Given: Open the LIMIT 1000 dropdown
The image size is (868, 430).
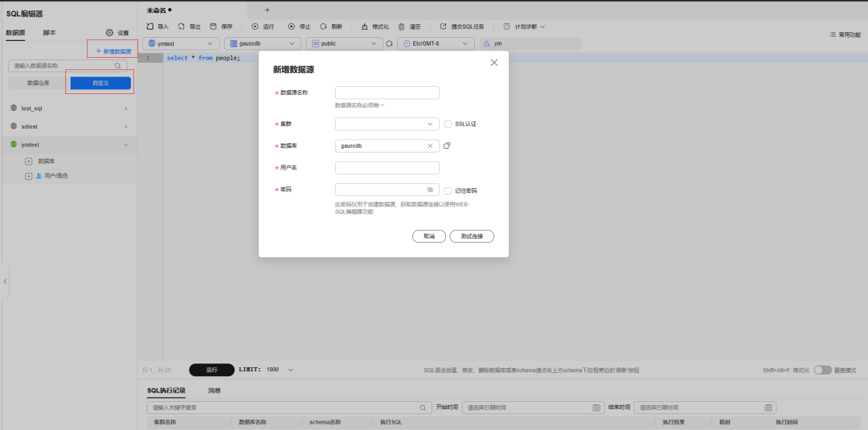Looking at the screenshot, I should coord(280,369).
